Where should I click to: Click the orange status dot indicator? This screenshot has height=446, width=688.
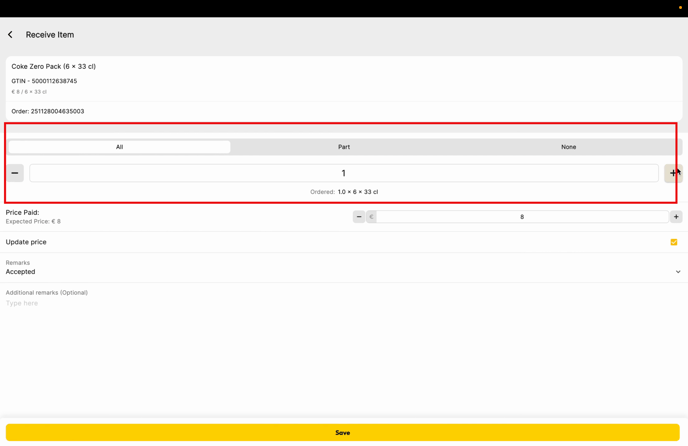pos(680,8)
